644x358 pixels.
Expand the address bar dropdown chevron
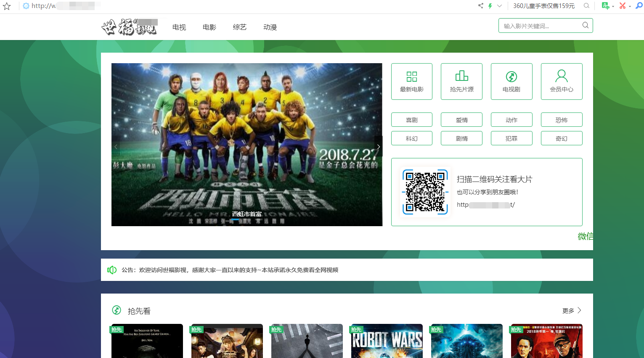click(499, 6)
